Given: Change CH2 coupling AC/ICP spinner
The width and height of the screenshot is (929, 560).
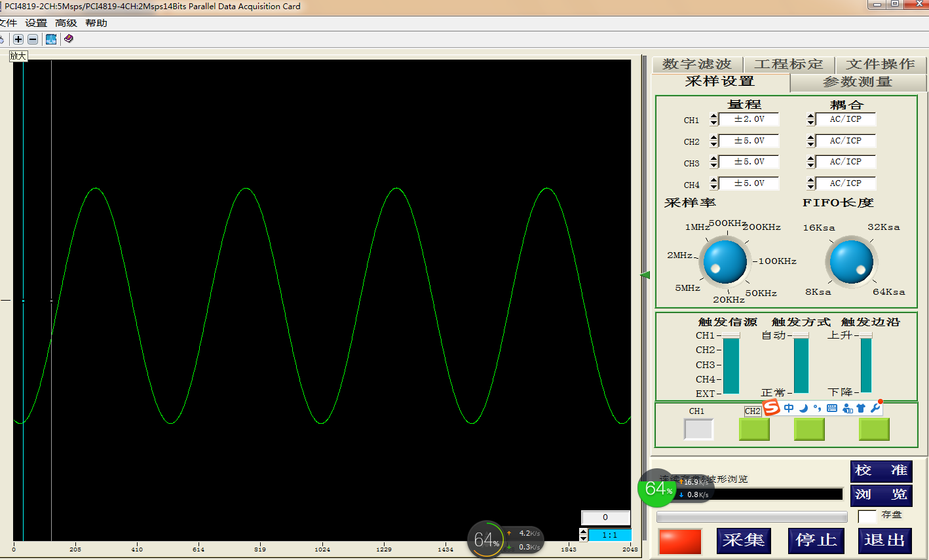Looking at the screenshot, I should [810, 141].
